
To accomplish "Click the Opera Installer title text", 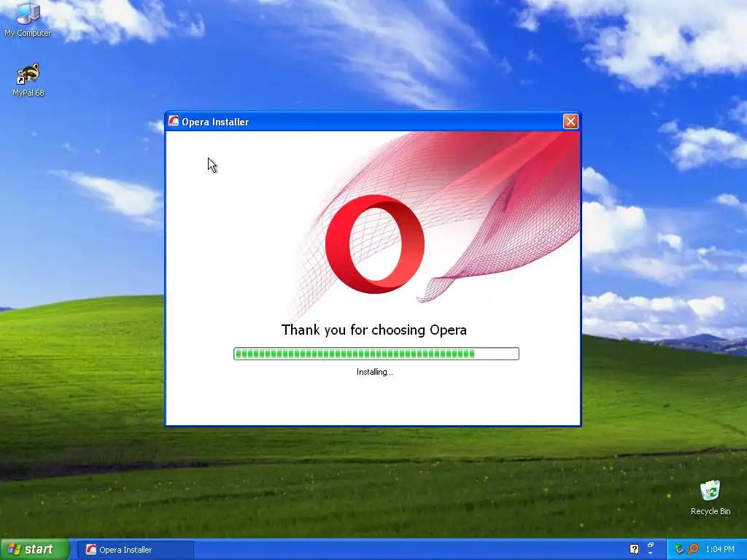I will [215, 122].
